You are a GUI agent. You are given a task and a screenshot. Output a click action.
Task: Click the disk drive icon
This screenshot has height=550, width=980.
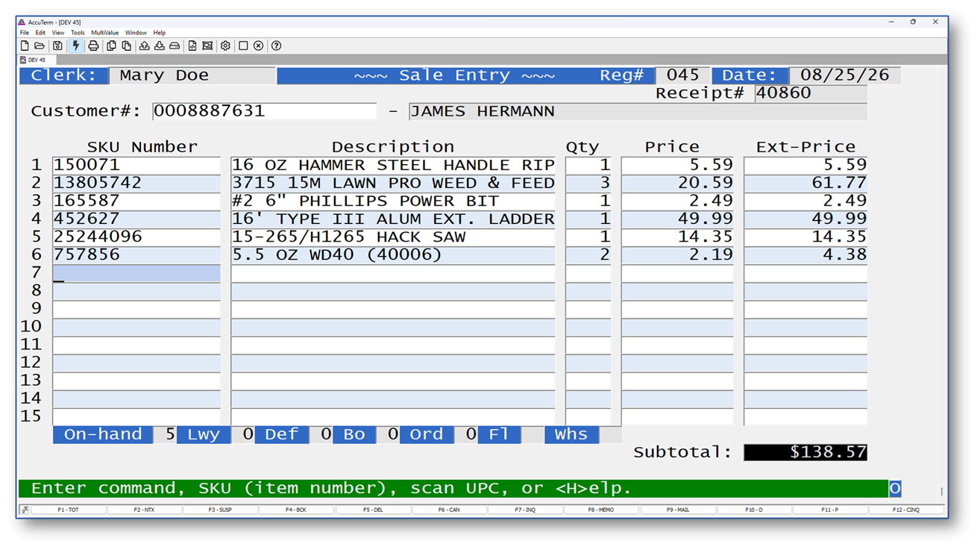pos(175,46)
